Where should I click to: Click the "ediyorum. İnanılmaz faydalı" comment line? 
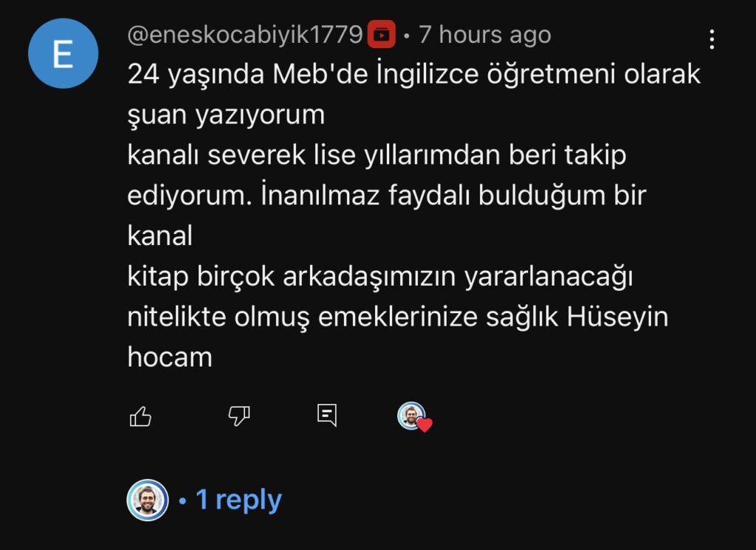tap(387, 196)
